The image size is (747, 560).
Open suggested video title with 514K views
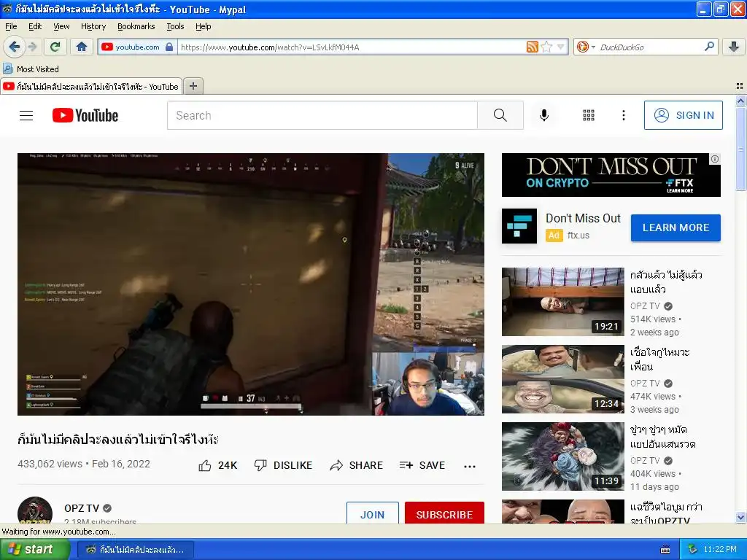(666, 282)
